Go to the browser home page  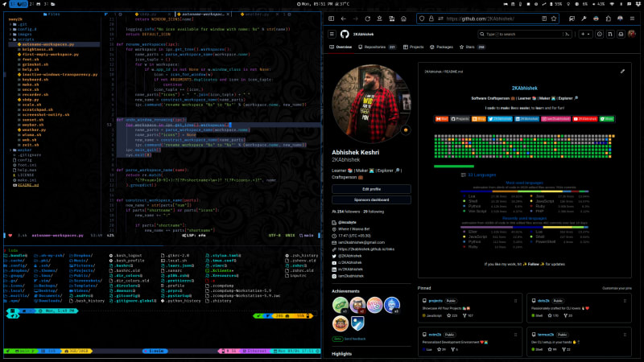click(404, 19)
